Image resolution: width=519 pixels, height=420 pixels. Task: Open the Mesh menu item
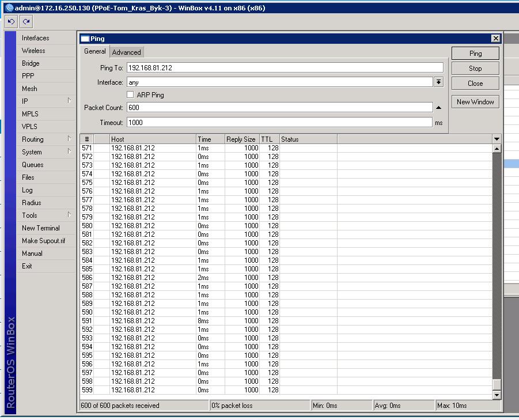(x=46, y=89)
